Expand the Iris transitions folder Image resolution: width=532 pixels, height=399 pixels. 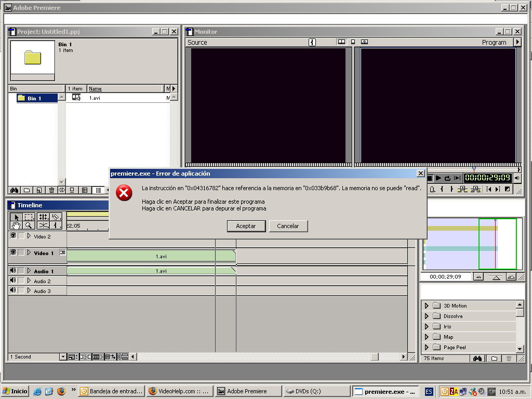tap(427, 327)
